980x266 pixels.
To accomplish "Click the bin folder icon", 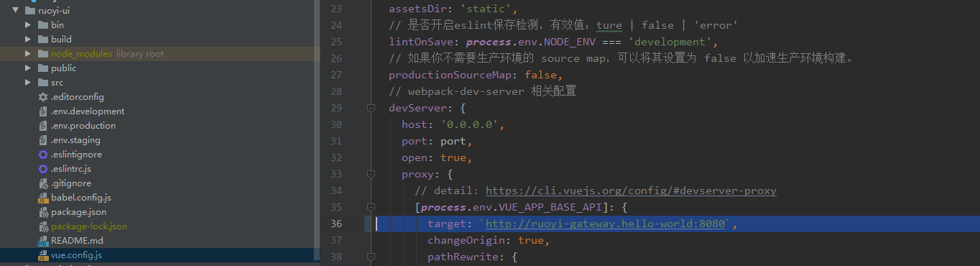I will click(x=43, y=25).
